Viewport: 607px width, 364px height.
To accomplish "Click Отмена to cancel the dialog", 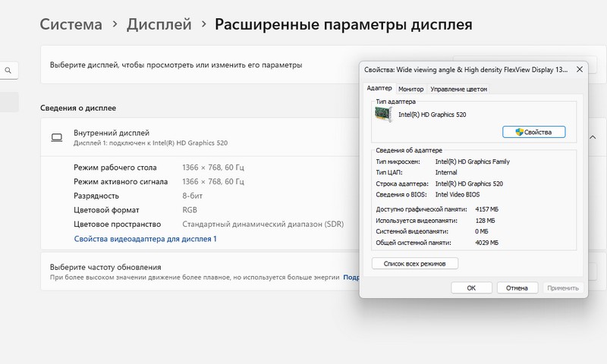I will (x=517, y=288).
